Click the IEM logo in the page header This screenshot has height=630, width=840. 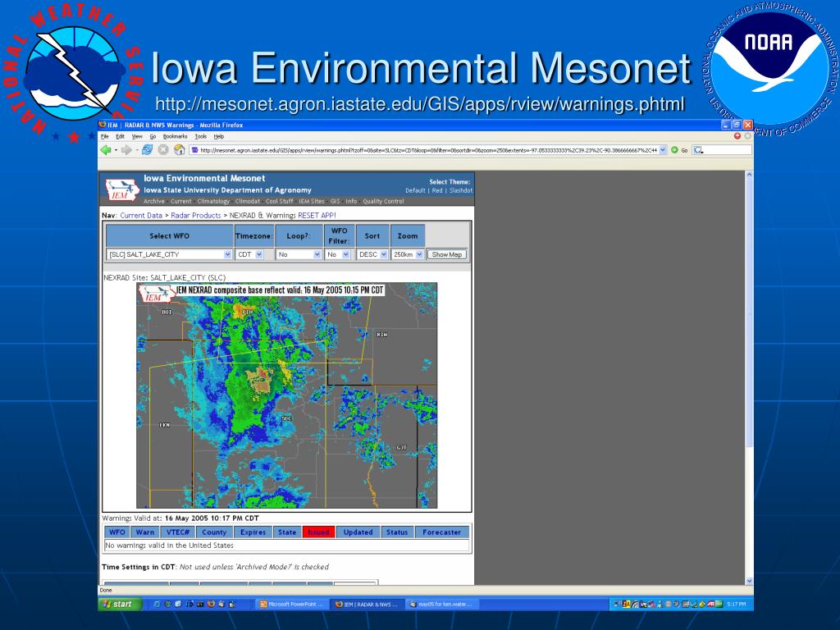(x=122, y=189)
